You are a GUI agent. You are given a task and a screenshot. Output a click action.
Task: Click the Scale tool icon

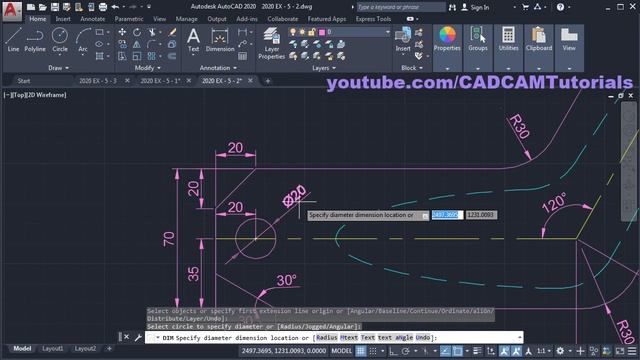(x=137, y=56)
